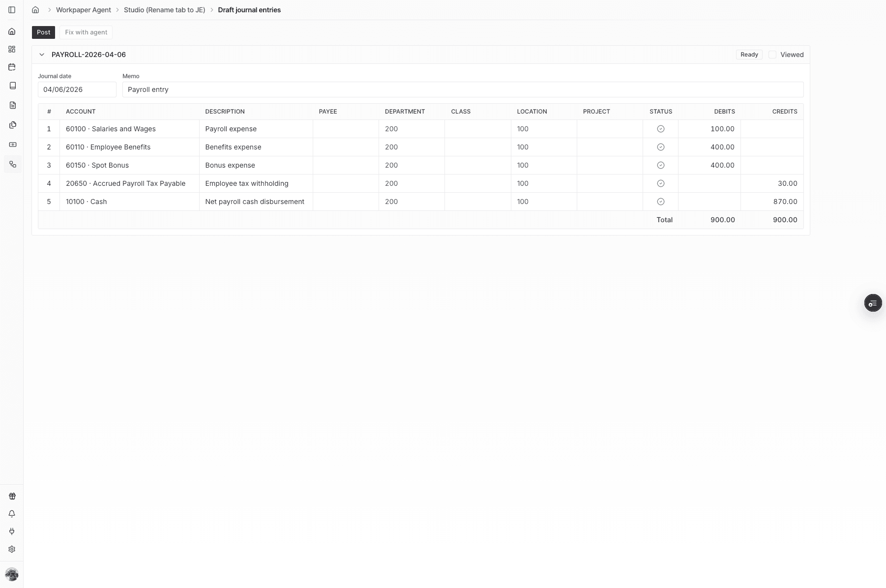This screenshot has height=588, width=886.
Task: Click status check icon for Salaries and Wages row
Action: (660, 129)
